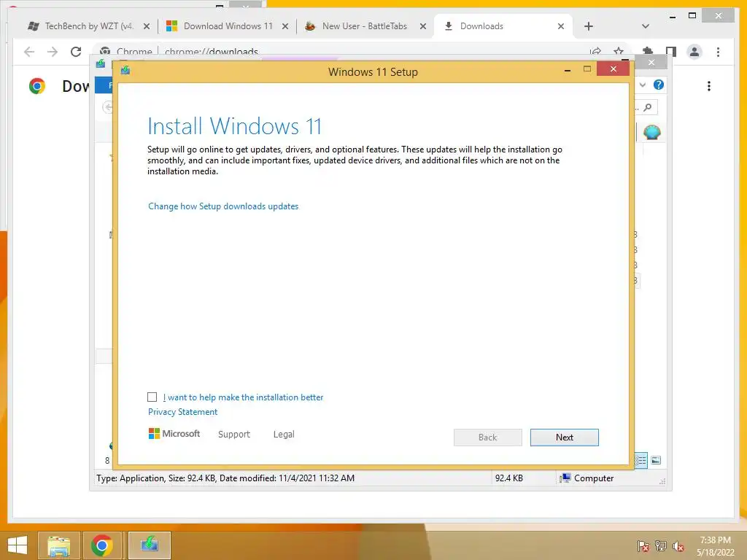Reload the Chrome page
This screenshot has height=560, width=747.
tap(76, 52)
